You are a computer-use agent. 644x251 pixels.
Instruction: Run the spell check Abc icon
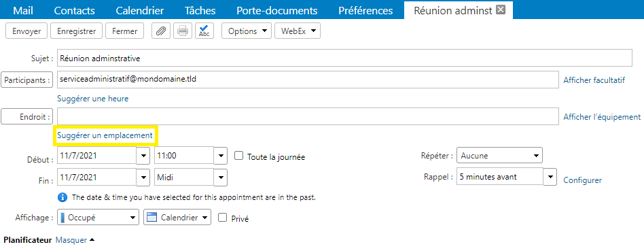coord(204,31)
